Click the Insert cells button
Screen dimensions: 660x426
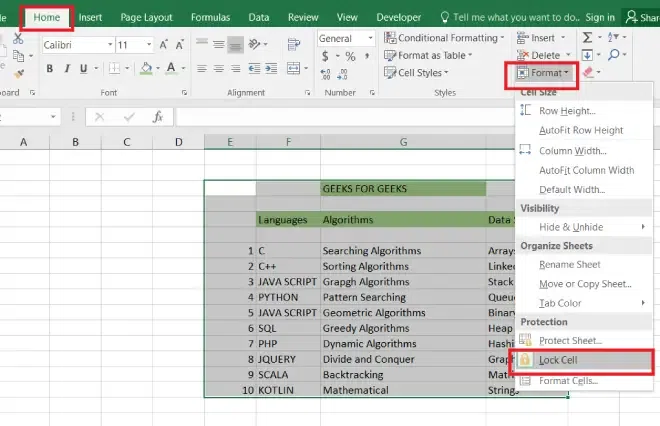coord(536,38)
